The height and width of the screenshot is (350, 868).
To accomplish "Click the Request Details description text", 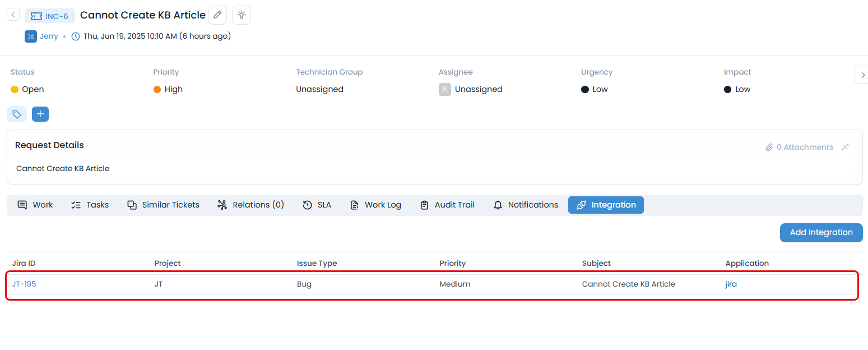I will (x=63, y=168).
